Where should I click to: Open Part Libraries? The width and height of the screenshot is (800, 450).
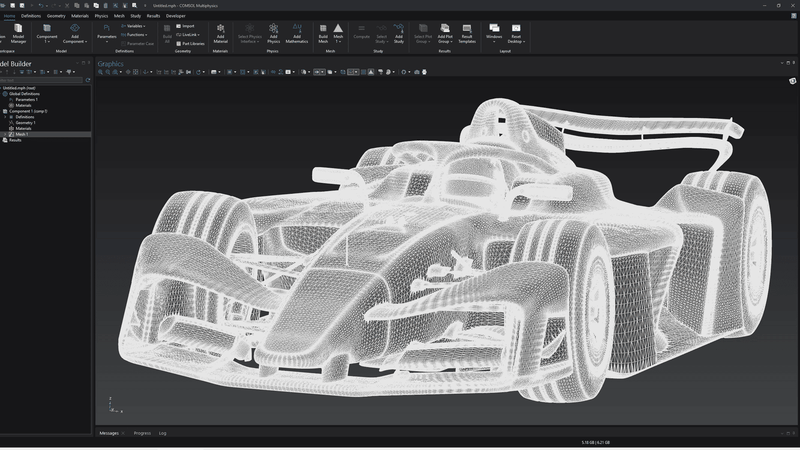click(x=190, y=44)
